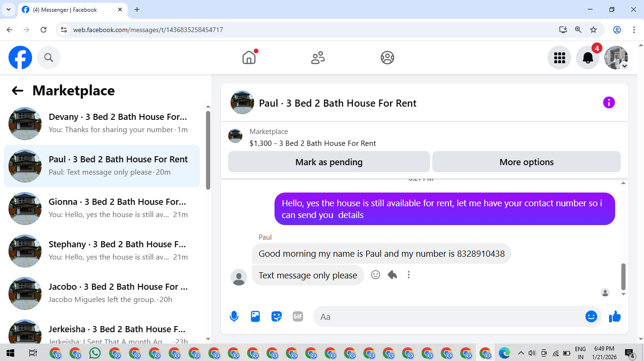Screen dimensions: 644x361
Task: Click the purple sent message bubble
Action: click(445, 209)
